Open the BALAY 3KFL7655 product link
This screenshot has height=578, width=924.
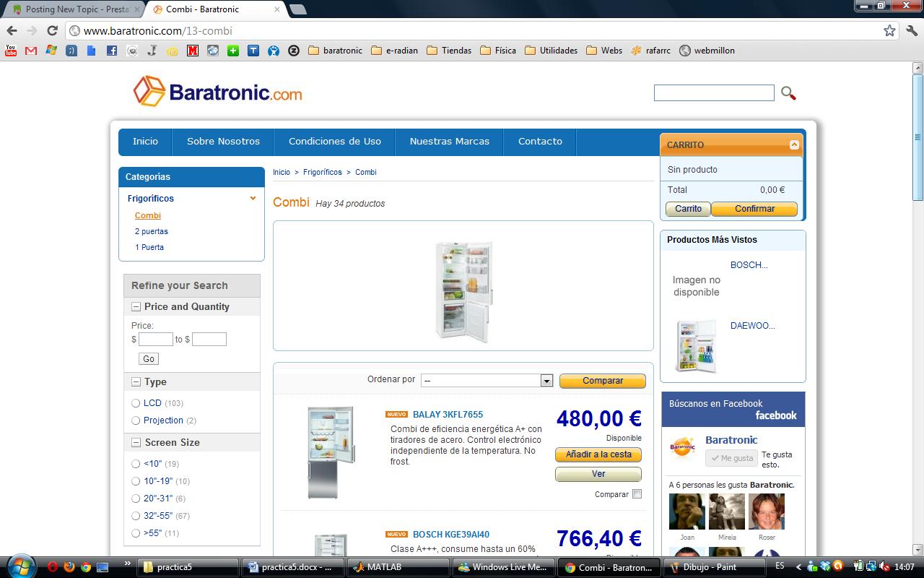(448, 415)
